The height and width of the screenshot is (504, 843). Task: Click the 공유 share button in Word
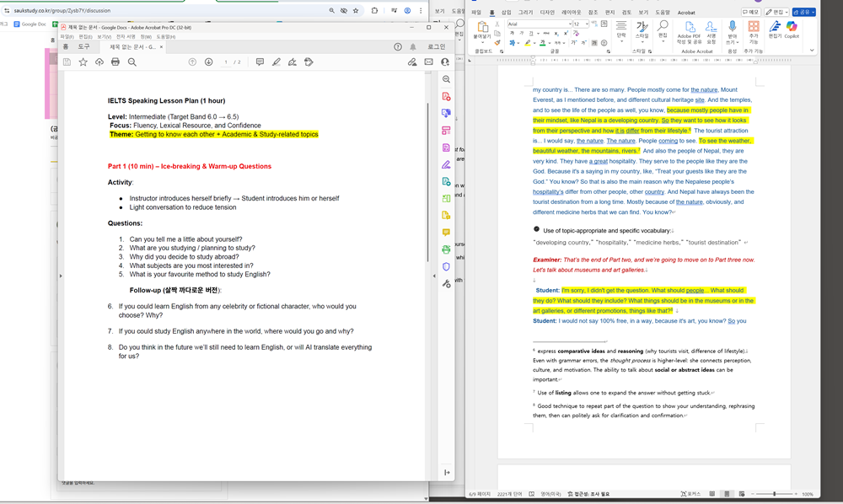(803, 13)
